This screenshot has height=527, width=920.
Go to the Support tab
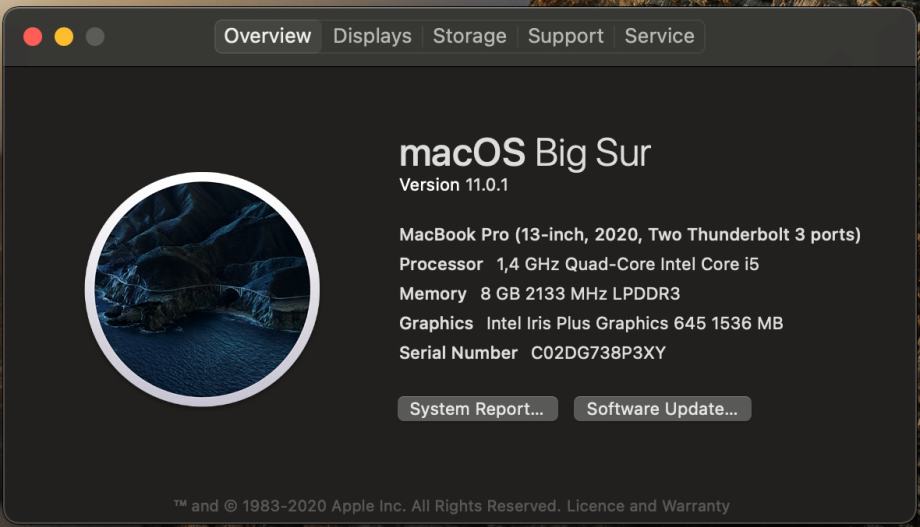[566, 36]
